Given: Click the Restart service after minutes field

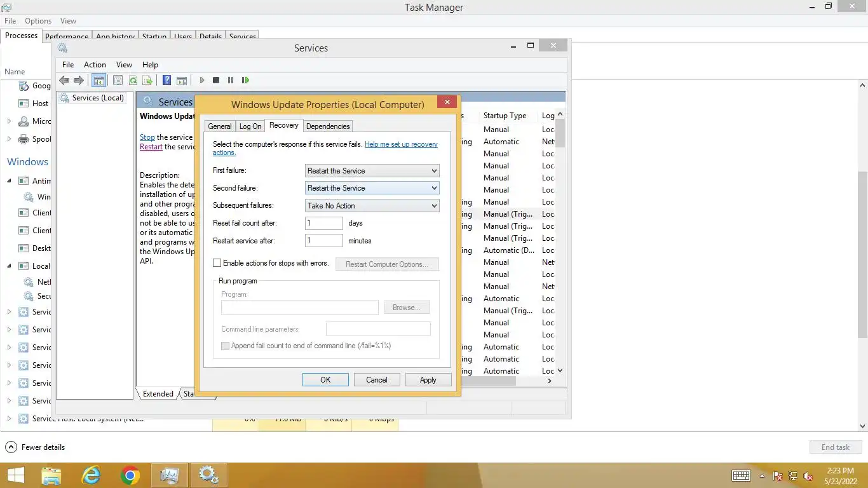Looking at the screenshot, I should (x=324, y=241).
